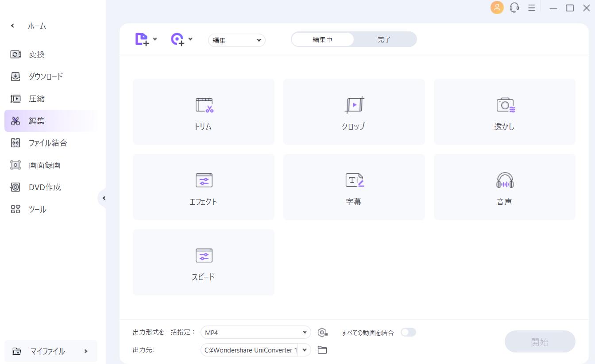Open the output folder icon
Image resolution: width=595 pixels, height=364 pixels.
(x=322, y=350)
